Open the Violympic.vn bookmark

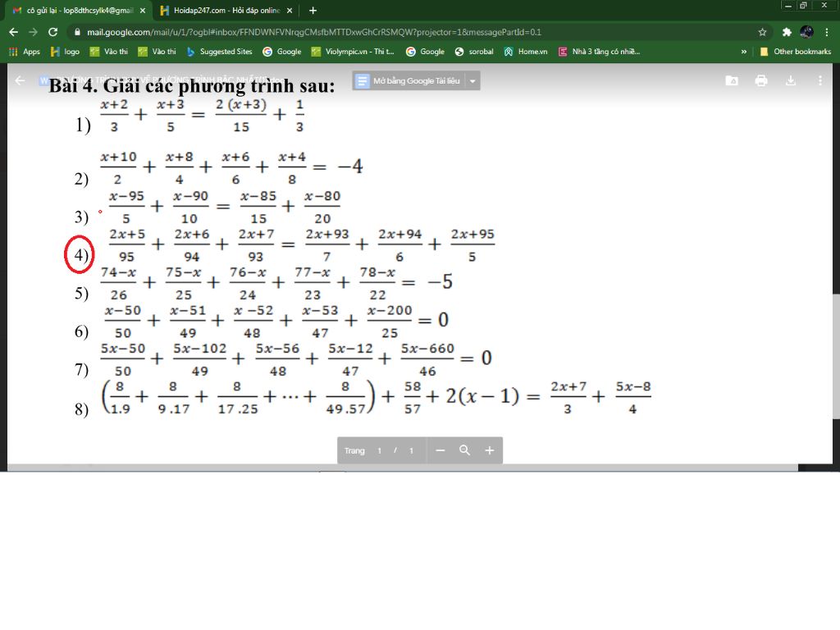pos(353,52)
